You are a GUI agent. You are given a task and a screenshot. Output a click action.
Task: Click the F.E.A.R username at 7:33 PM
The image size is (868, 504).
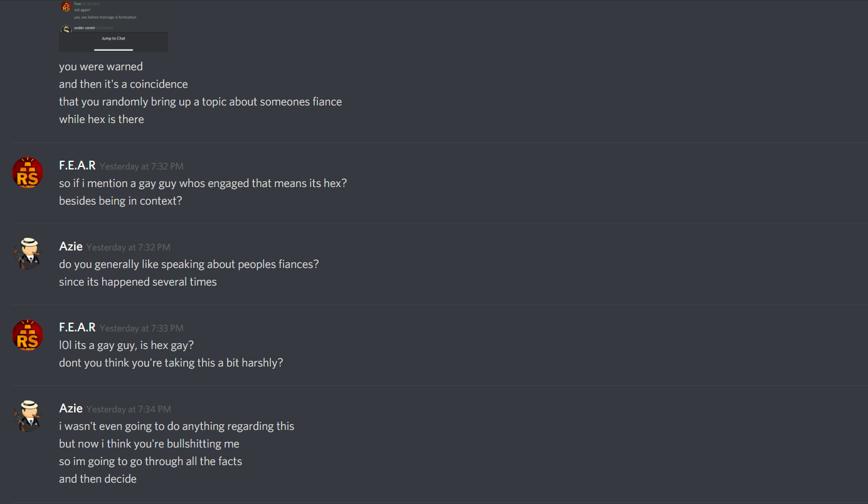(77, 328)
